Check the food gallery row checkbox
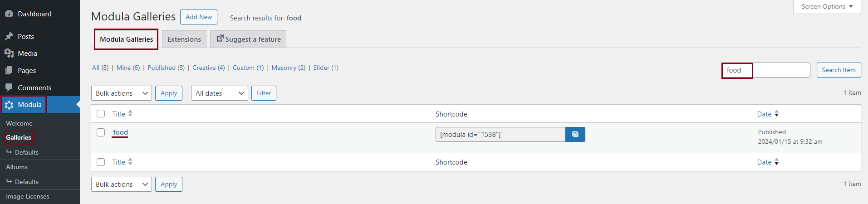Screen dimensions: 868x204 coord(101,132)
